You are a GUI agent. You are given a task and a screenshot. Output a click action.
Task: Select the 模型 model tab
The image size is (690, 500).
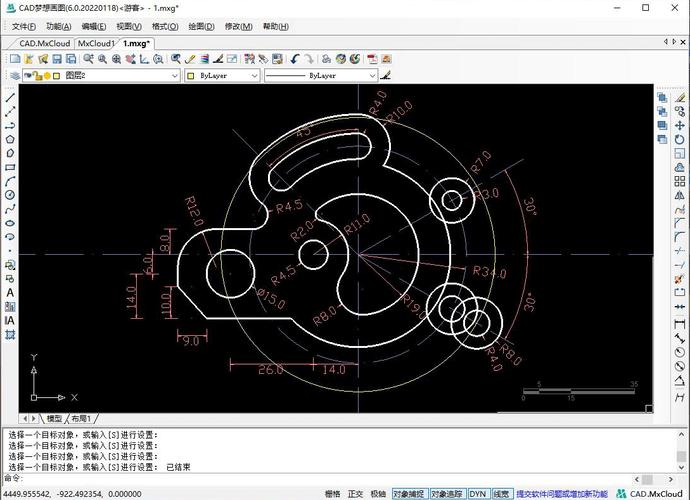(x=54, y=419)
